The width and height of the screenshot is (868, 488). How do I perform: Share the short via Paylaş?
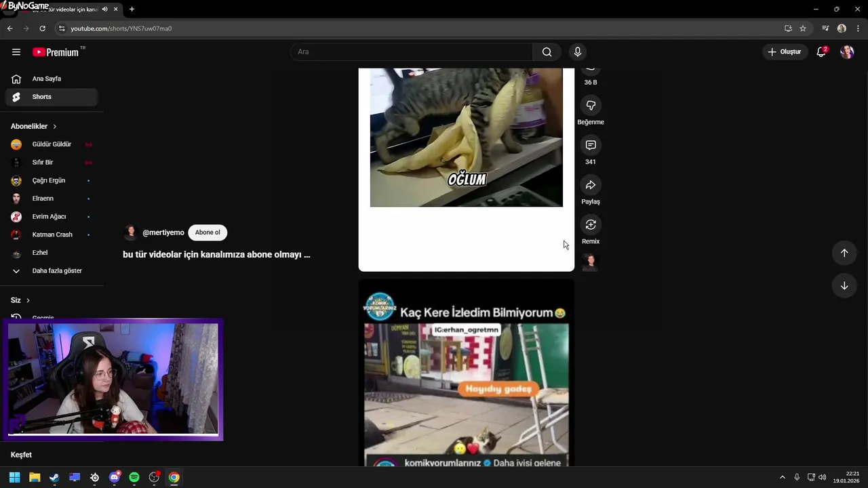(x=591, y=185)
